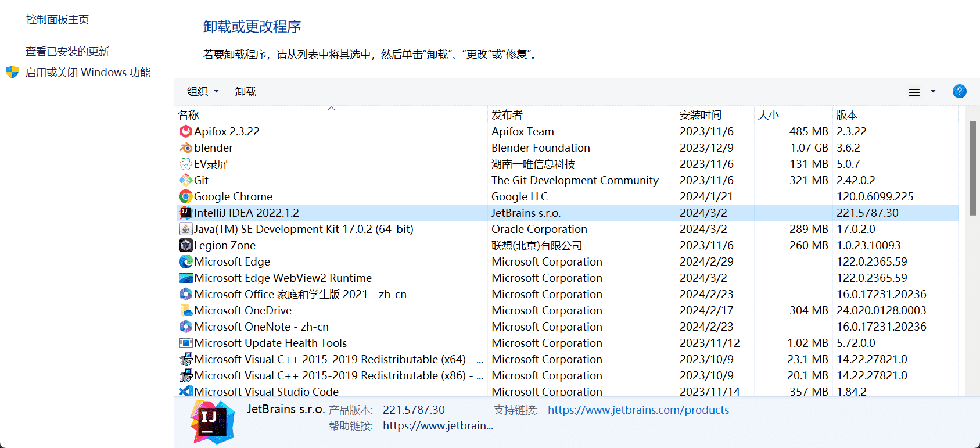Select the Legion Zone entry name
The height and width of the screenshot is (448, 980).
[225, 245]
